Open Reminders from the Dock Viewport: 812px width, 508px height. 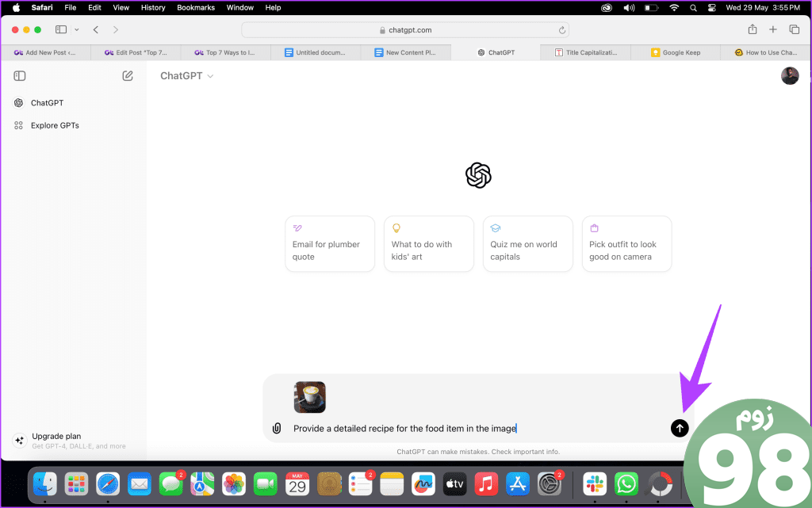pyautogui.click(x=361, y=485)
